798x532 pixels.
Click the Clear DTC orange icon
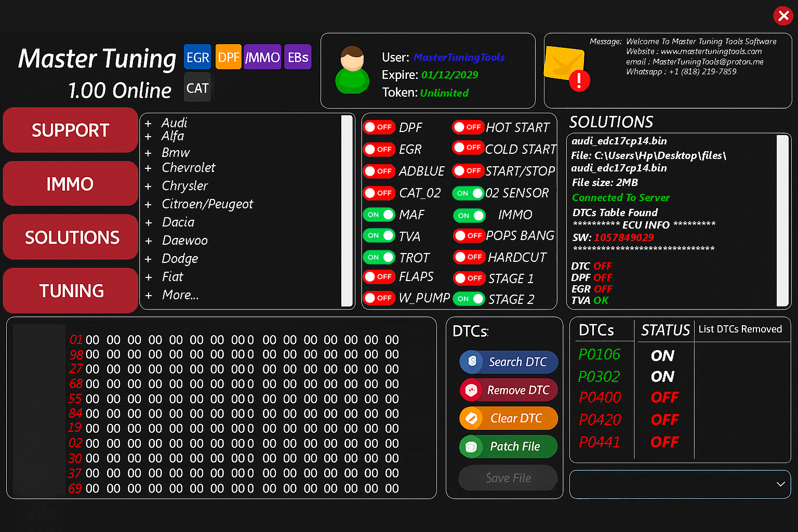[x=471, y=418]
